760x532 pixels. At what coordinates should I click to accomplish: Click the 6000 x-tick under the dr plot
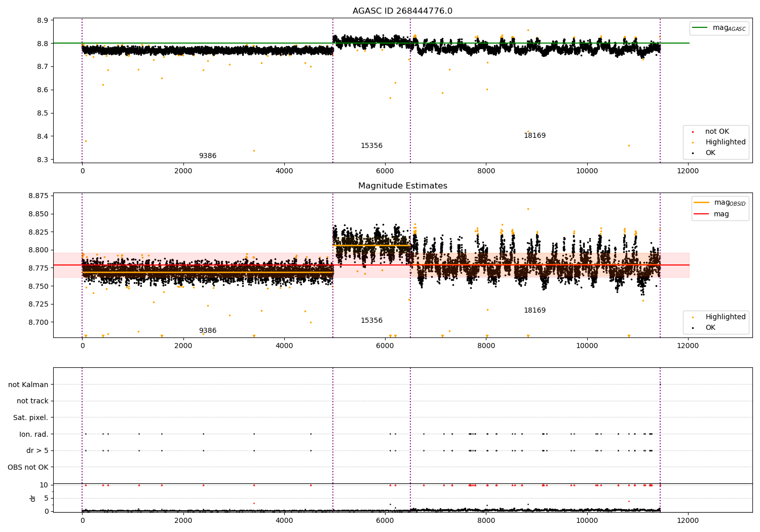click(x=385, y=520)
